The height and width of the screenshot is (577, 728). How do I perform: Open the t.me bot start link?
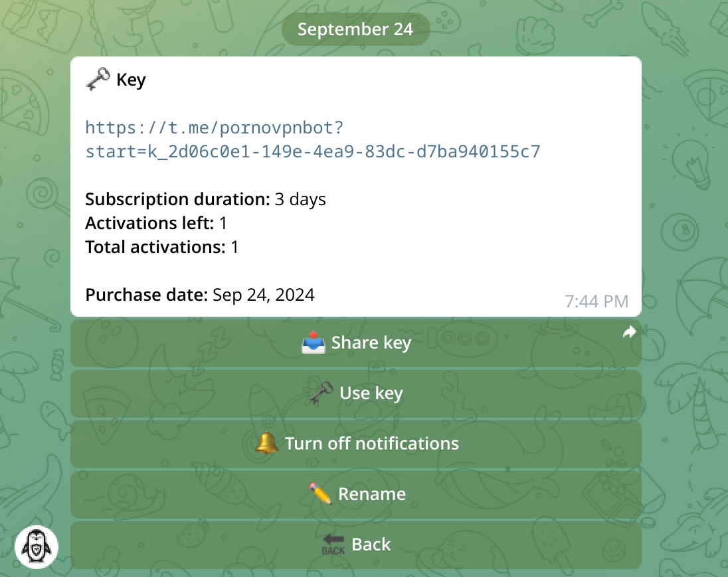tap(312, 139)
